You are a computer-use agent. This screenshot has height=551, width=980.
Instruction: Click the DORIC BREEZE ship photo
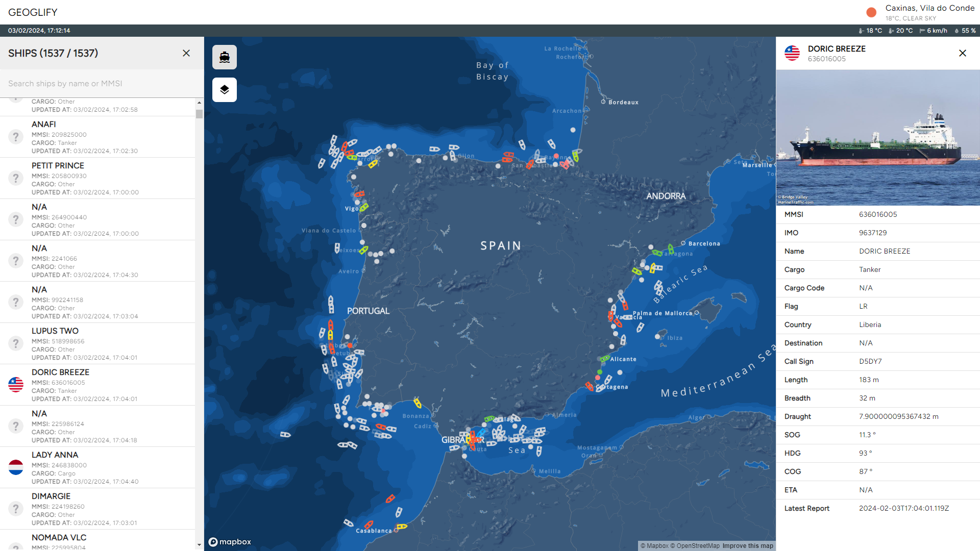tap(878, 138)
